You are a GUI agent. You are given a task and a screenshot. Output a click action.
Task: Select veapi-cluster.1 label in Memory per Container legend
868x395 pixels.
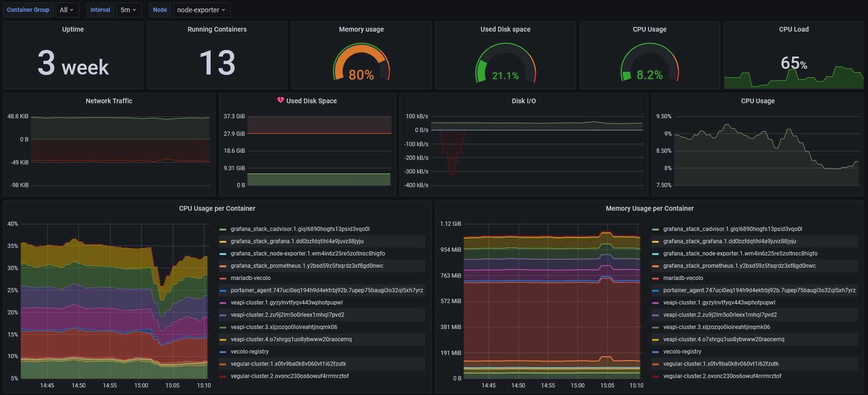pos(719,303)
